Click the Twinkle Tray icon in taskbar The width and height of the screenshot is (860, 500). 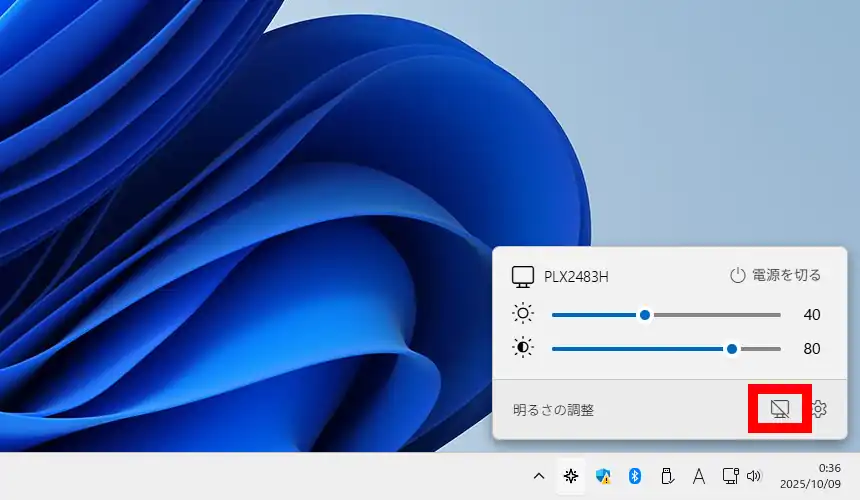click(571, 476)
